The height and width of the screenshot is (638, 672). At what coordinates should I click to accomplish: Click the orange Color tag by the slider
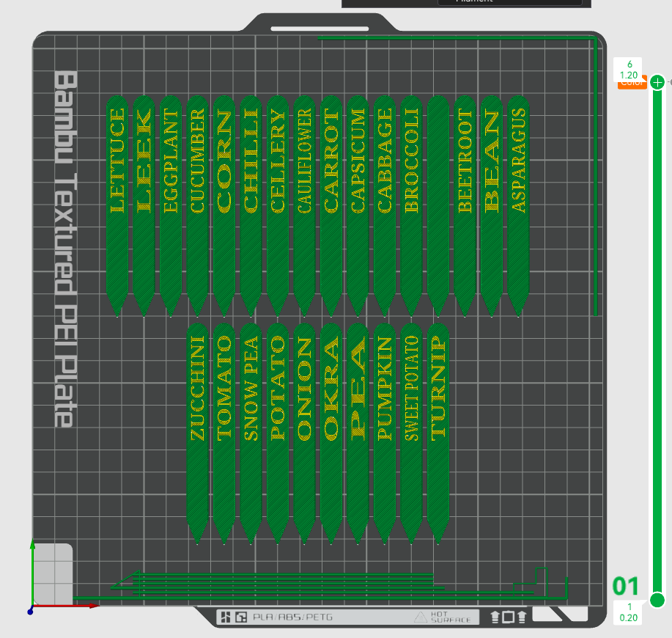632,84
